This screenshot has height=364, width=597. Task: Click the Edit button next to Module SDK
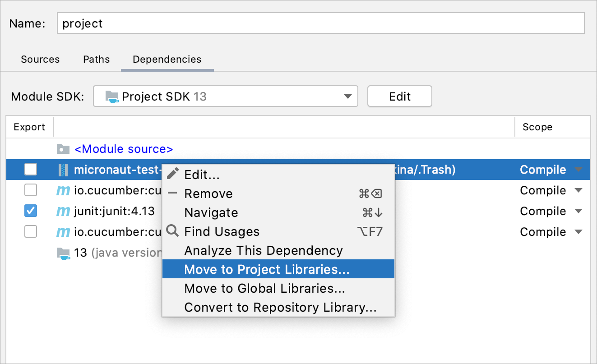coord(400,96)
